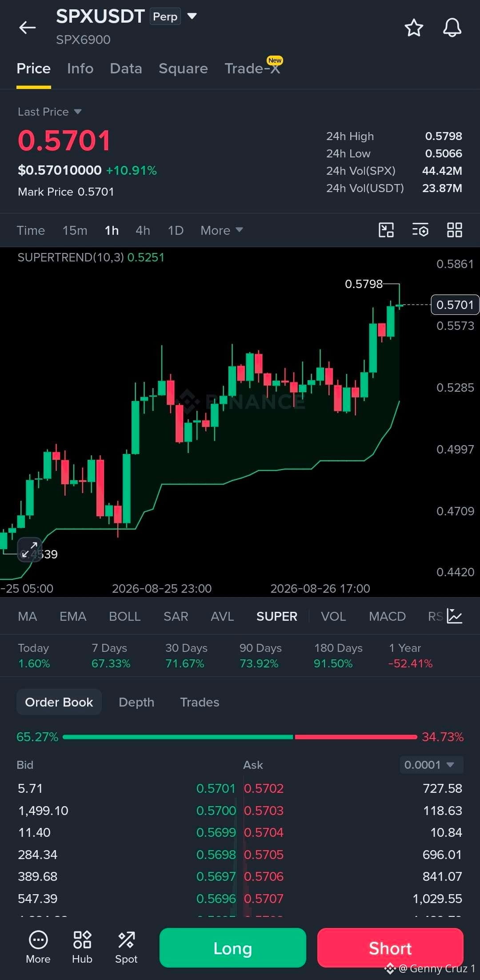Toggle the EMA indicator
Image resolution: width=480 pixels, height=980 pixels.
[73, 616]
